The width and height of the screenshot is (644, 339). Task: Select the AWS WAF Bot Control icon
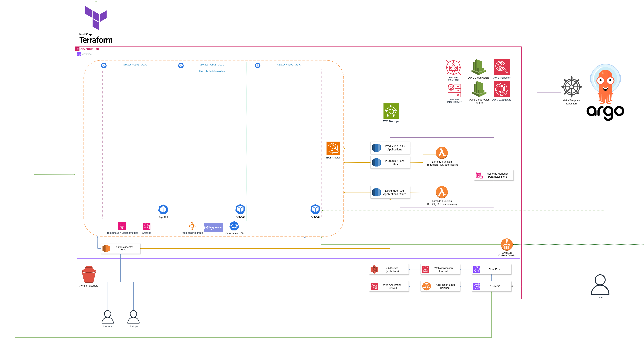tap(453, 68)
